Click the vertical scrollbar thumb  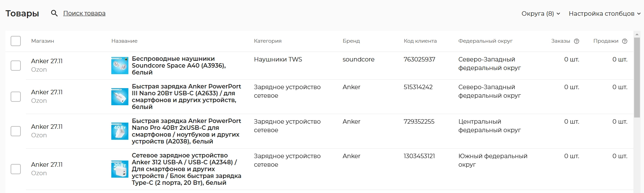click(x=637, y=77)
